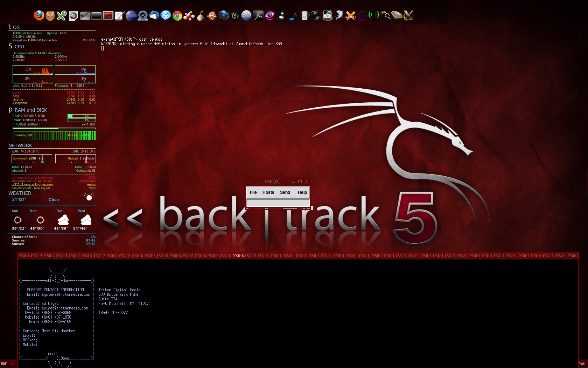
Task: Click the SWAP 1% usage bar
Action: (82, 120)
